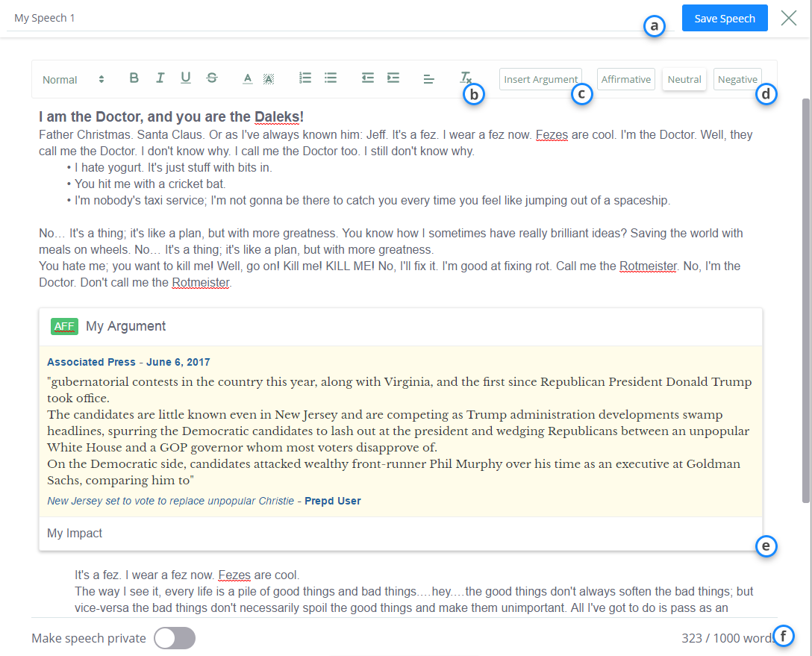This screenshot has height=656, width=812.
Task: Turn on Make speech private switch
Action: [x=175, y=638]
